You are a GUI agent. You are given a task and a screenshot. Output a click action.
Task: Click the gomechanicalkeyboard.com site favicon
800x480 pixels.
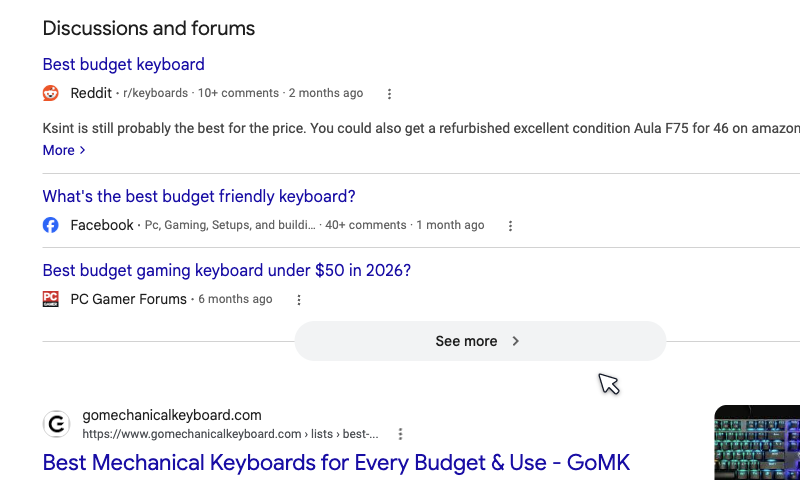coord(57,424)
